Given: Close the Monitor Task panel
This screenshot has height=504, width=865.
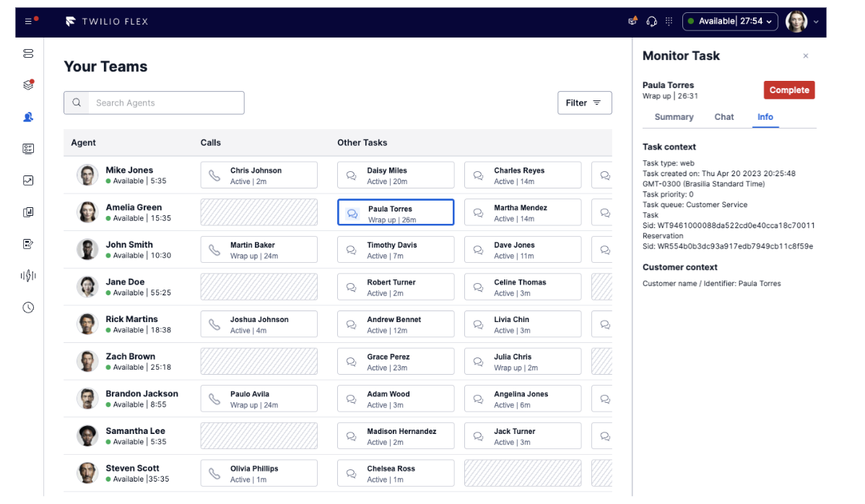Looking at the screenshot, I should click(806, 56).
